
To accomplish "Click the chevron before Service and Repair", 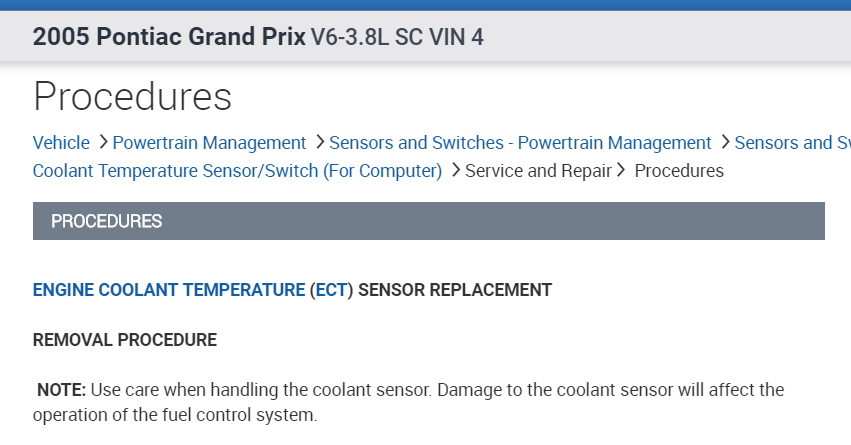I will pyautogui.click(x=455, y=171).
